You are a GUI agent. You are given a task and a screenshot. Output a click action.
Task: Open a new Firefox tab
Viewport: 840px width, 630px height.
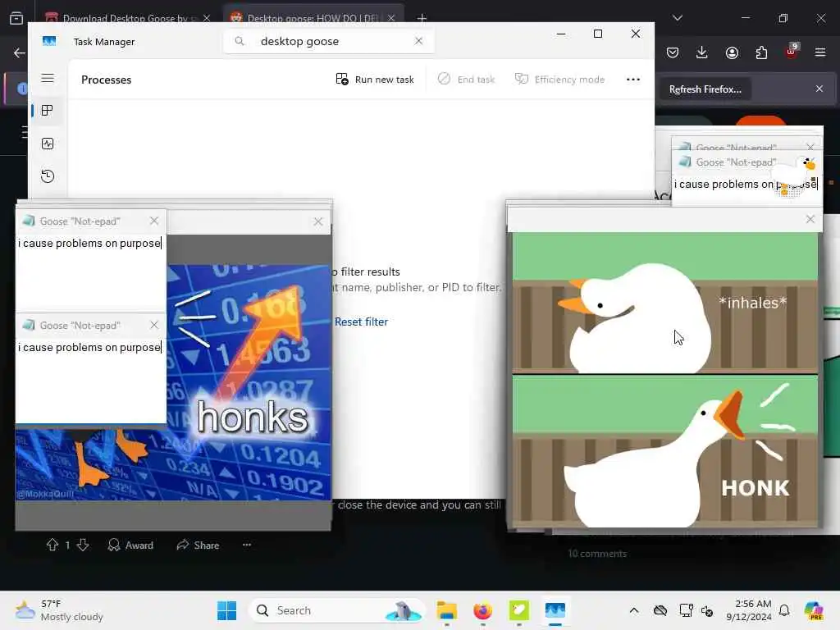(x=422, y=18)
